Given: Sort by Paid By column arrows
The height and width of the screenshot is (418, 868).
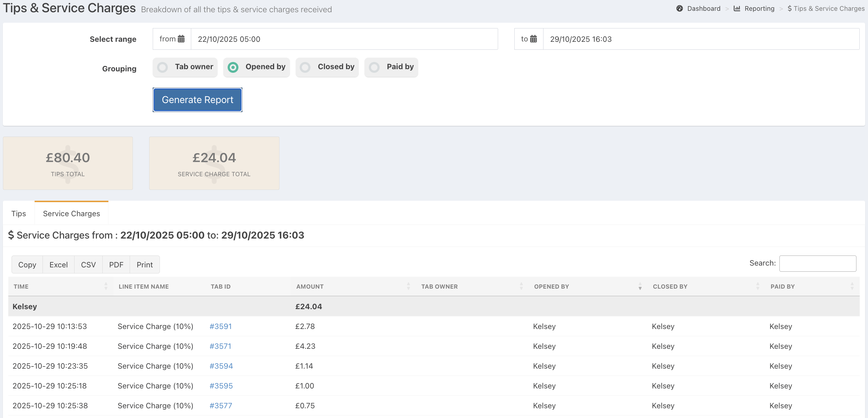Looking at the screenshot, I should pyautogui.click(x=852, y=286).
